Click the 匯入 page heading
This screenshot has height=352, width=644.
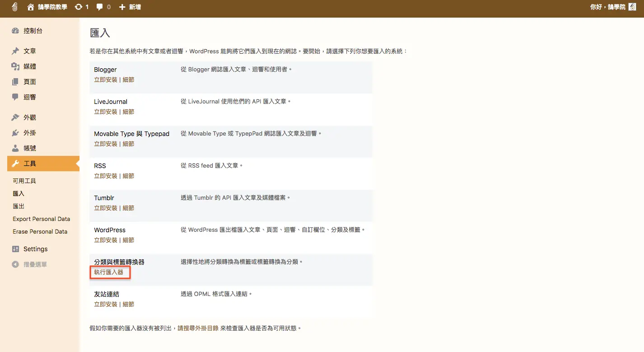(100, 33)
